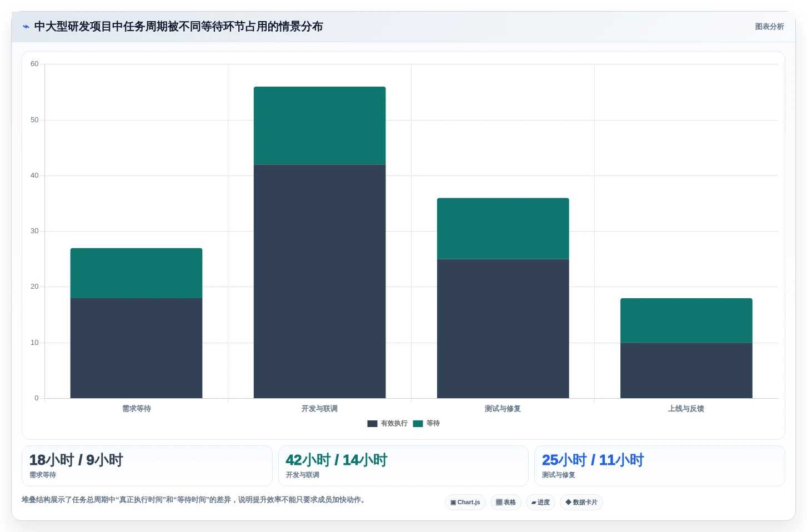This screenshot has height=532, width=807.
Task: Open the 18小时 / 9小时 data card
Action: (147, 466)
